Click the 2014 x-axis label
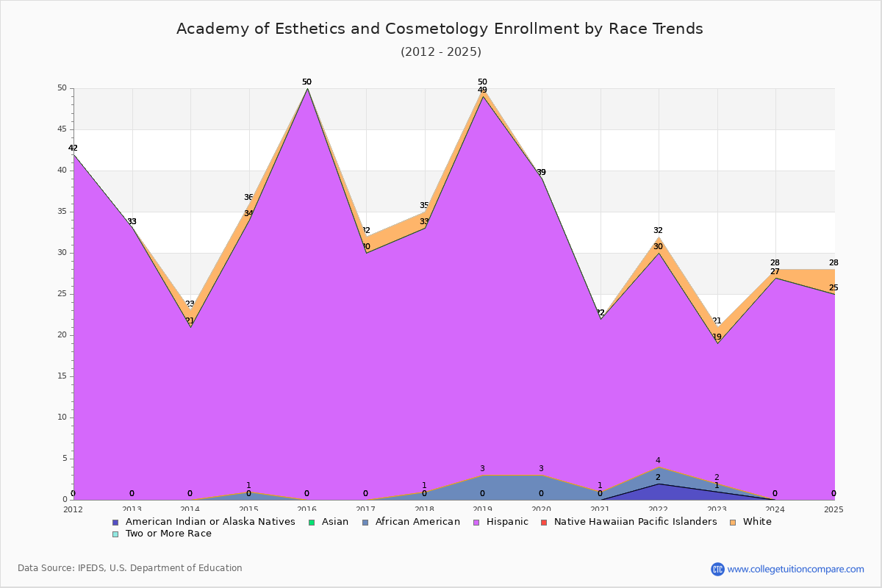882x588 pixels. click(190, 509)
